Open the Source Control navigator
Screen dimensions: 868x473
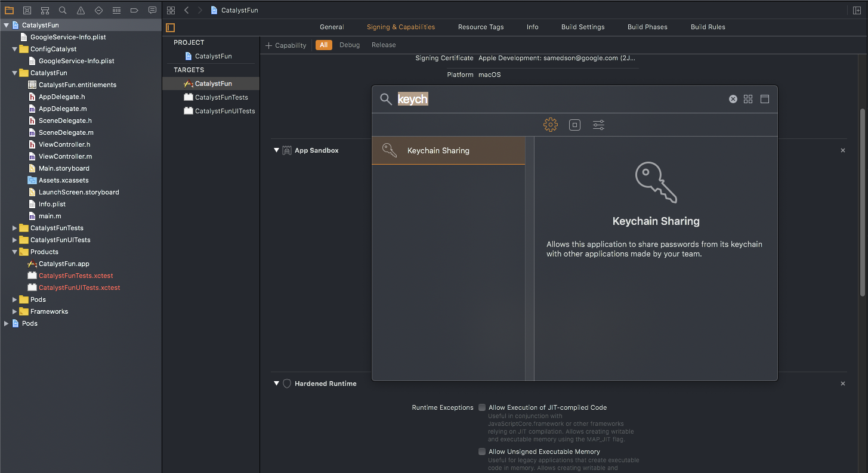(x=27, y=10)
